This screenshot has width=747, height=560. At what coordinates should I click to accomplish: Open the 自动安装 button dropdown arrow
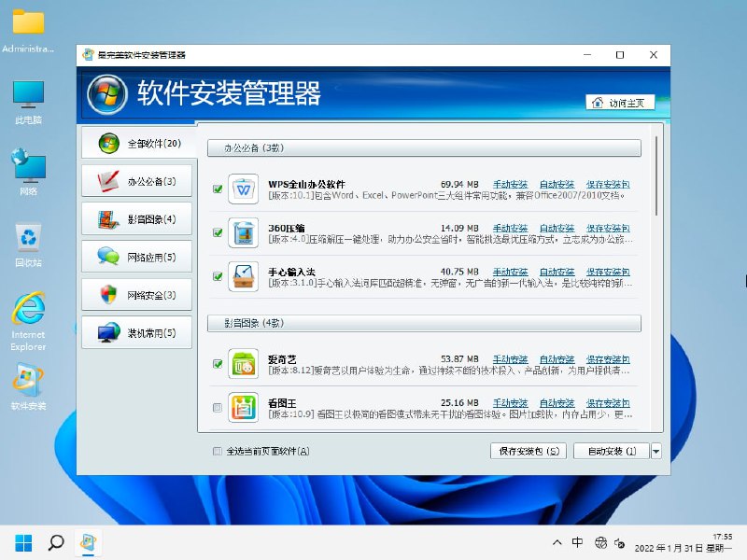pos(656,451)
